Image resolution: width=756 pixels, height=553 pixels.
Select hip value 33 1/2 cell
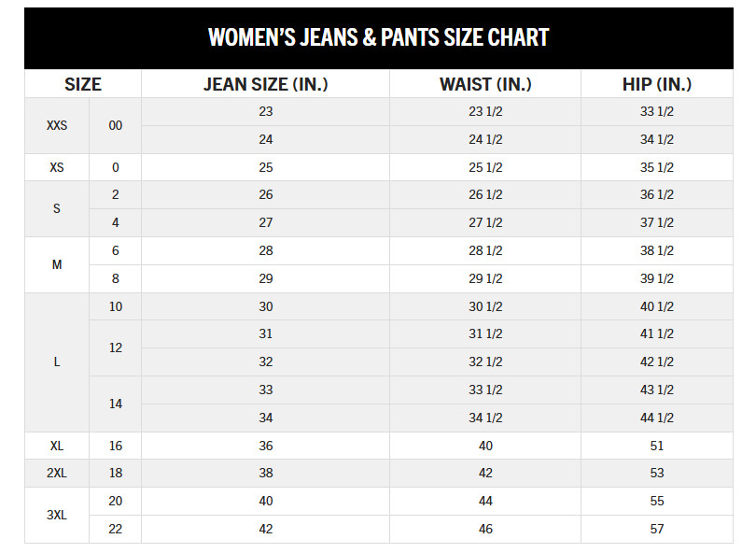click(657, 112)
